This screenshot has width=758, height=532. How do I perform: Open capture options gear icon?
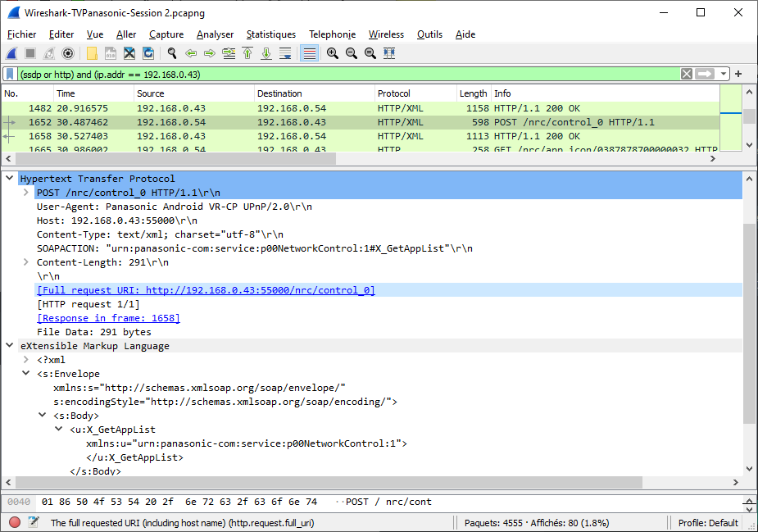click(68, 53)
